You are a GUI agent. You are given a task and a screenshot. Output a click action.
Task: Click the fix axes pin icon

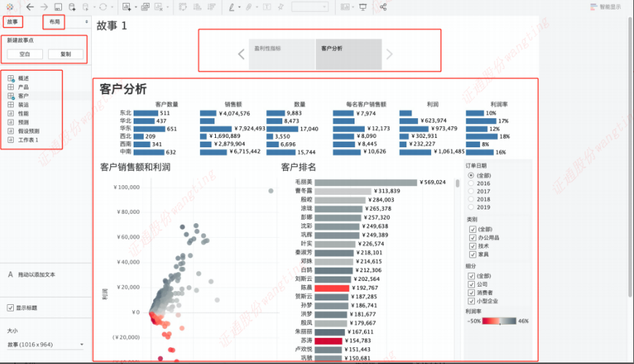pos(281,7)
